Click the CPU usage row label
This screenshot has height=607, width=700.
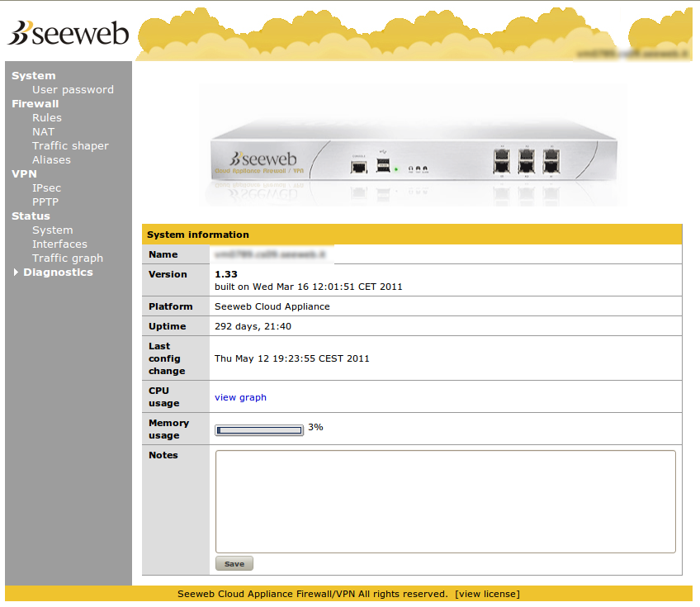(163, 397)
